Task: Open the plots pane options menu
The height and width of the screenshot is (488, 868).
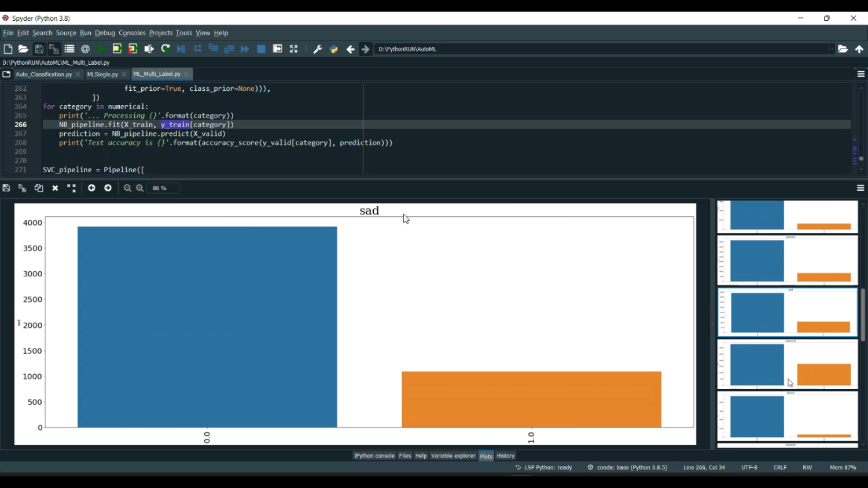Action: click(860, 188)
